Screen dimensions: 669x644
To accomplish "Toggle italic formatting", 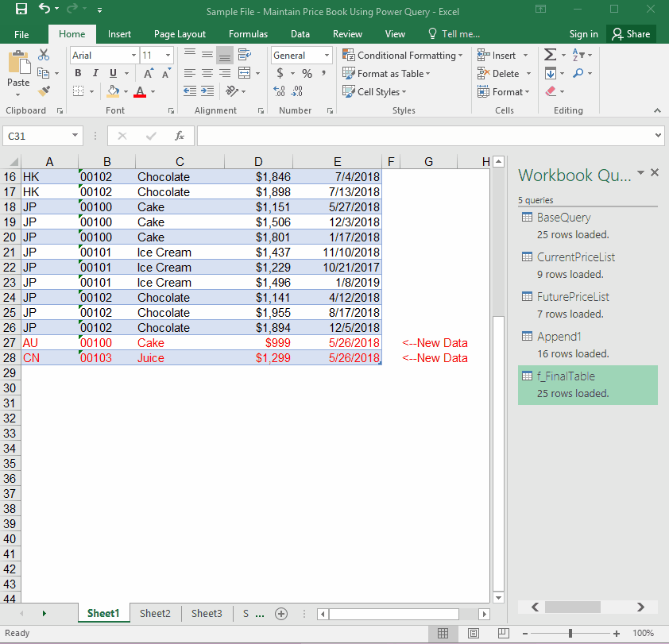I will point(95,73).
